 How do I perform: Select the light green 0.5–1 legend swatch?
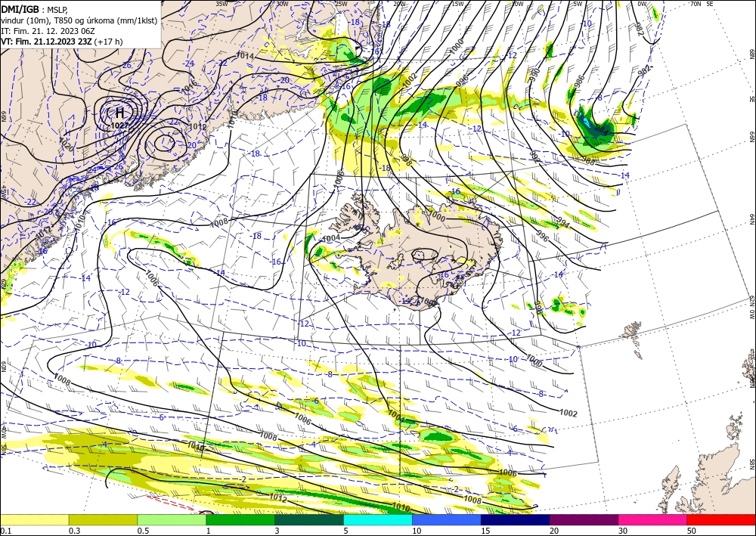pos(172,519)
